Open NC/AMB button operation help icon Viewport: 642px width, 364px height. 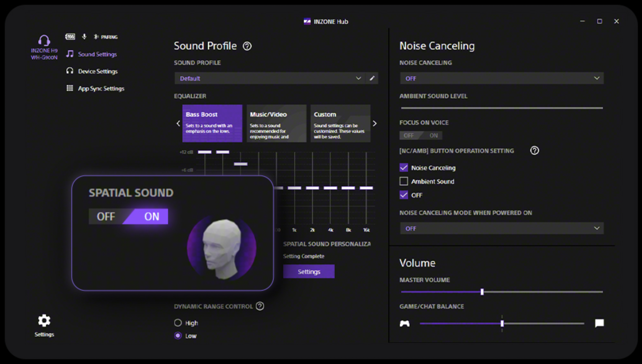(x=534, y=150)
